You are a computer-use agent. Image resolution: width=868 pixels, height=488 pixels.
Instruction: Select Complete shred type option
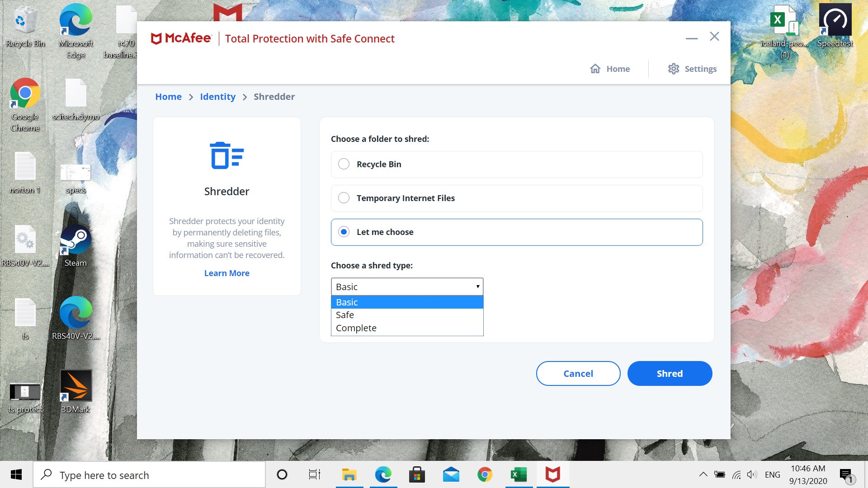tap(356, 328)
